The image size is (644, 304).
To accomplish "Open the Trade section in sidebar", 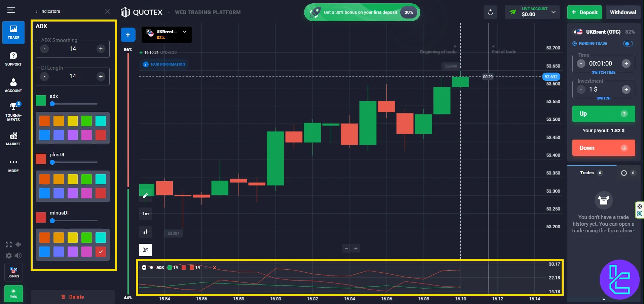I will (x=13, y=33).
